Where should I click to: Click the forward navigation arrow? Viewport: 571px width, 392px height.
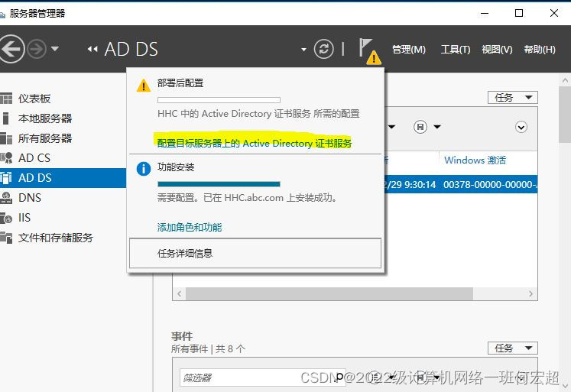click(x=37, y=49)
